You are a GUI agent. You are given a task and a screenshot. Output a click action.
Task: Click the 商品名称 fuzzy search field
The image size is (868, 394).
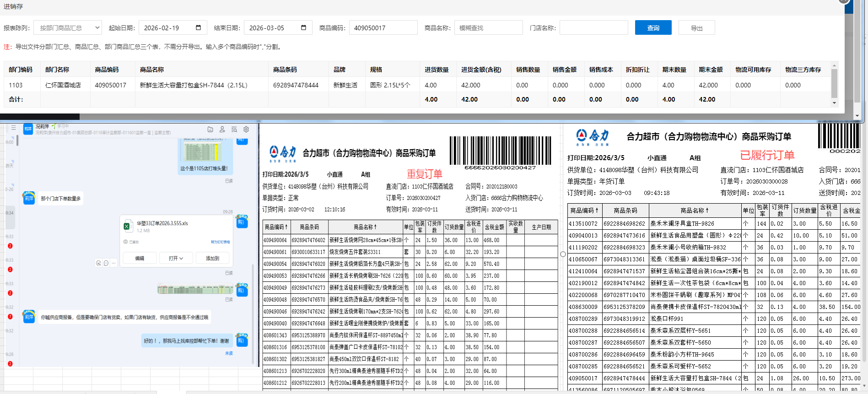pos(488,28)
